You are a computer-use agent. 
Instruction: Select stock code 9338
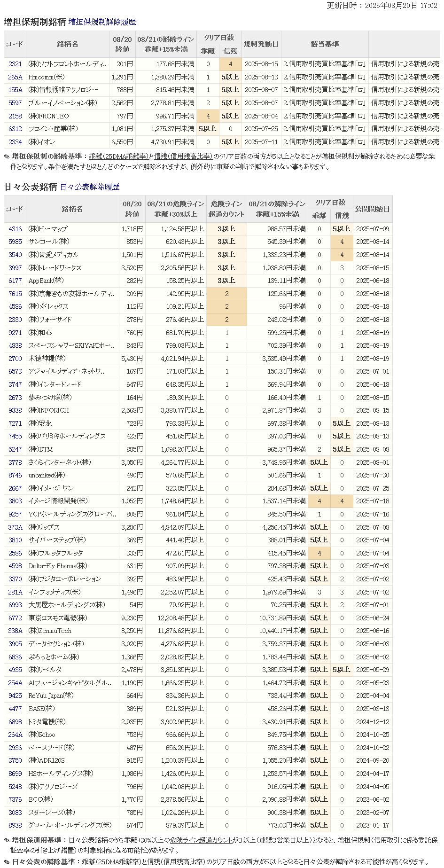15,410
